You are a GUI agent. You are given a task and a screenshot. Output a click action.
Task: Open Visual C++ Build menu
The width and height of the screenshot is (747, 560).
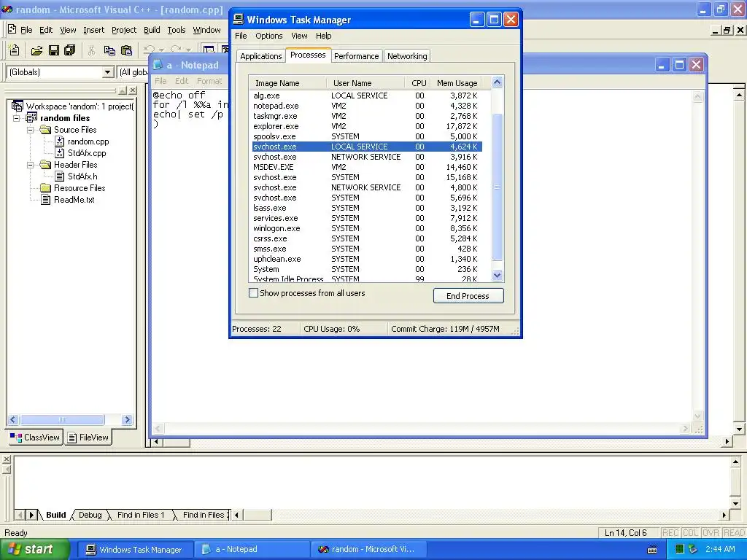pyautogui.click(x=152, y=30)
